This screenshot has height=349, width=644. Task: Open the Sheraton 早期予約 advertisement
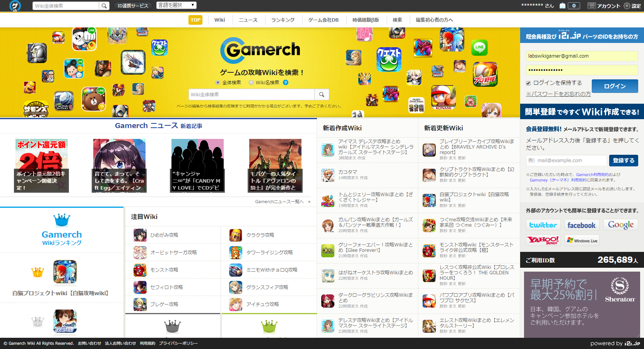point(582,305)
